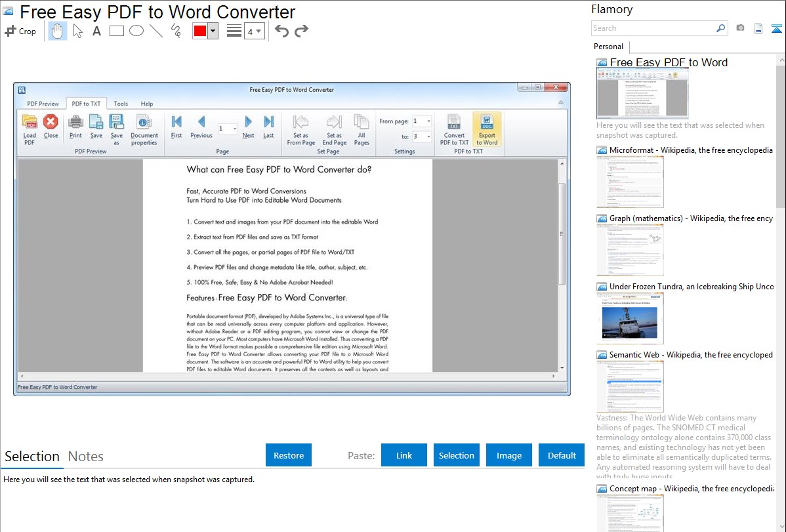786x532 pixels.
Task: Open the Under Frozen Tundra snapshot thumbnail
Action: (x=630, y=318)
